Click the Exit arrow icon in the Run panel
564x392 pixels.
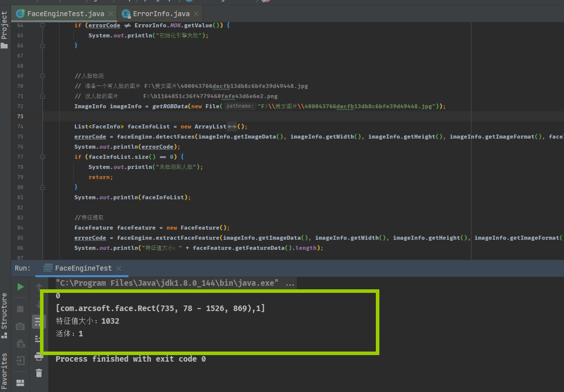tap(21, 360)
